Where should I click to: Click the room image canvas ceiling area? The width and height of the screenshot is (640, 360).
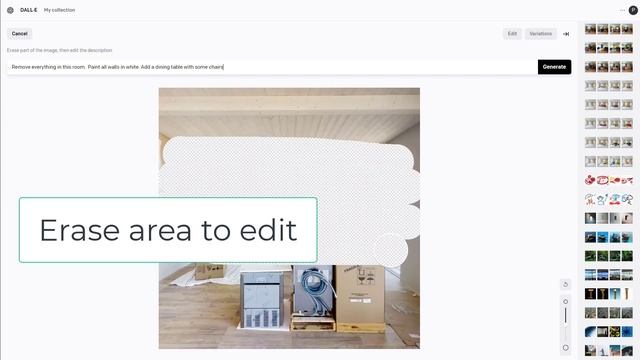289,112
